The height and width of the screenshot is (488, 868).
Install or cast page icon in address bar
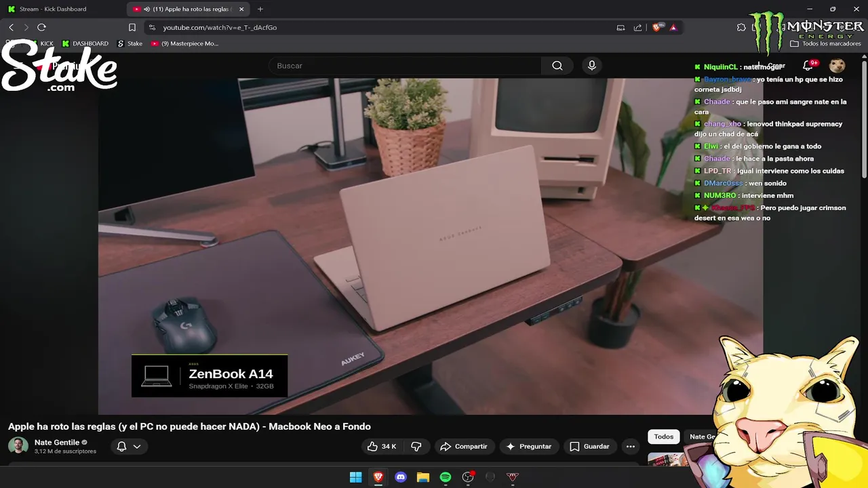click(620, 27)
